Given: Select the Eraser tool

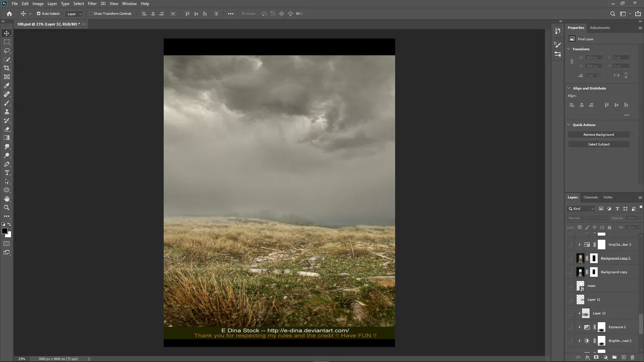Looking at the screenshot, I should (x=7, y=129).
